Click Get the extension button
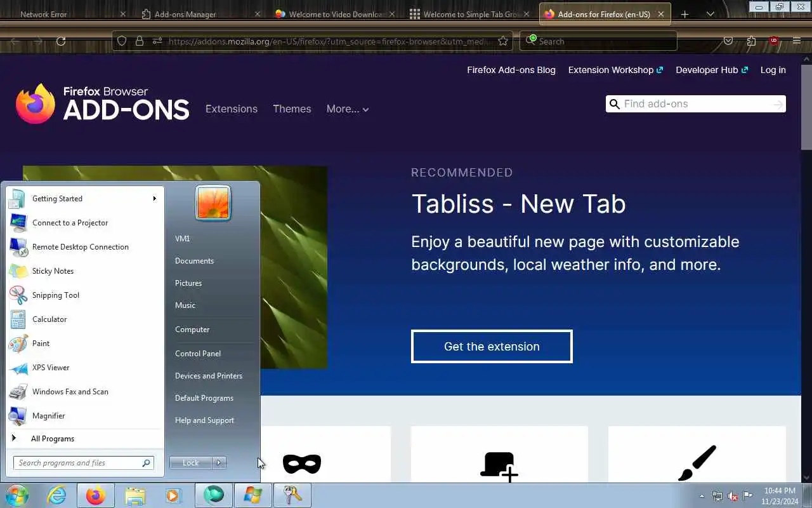The height and width of the screenshot is (508, 812). [492, 346]
